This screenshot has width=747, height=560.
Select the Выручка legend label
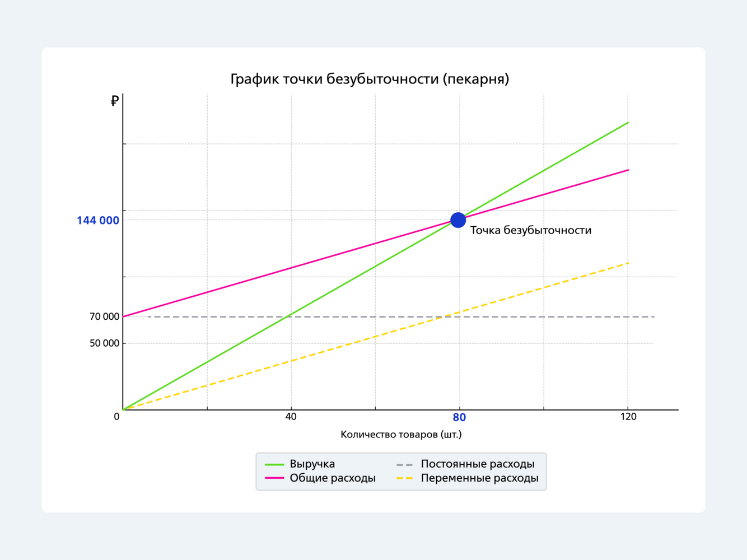(312, 464)
